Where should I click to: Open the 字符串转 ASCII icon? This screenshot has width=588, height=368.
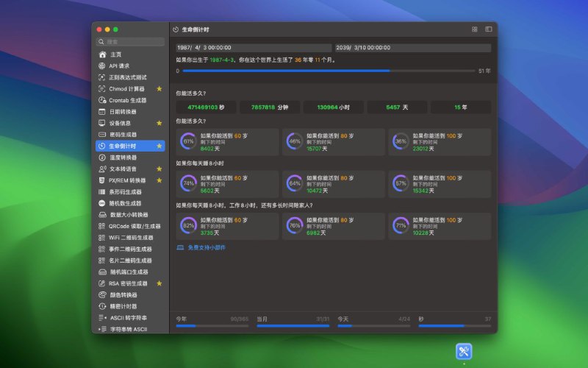click(x=102, y=329)
